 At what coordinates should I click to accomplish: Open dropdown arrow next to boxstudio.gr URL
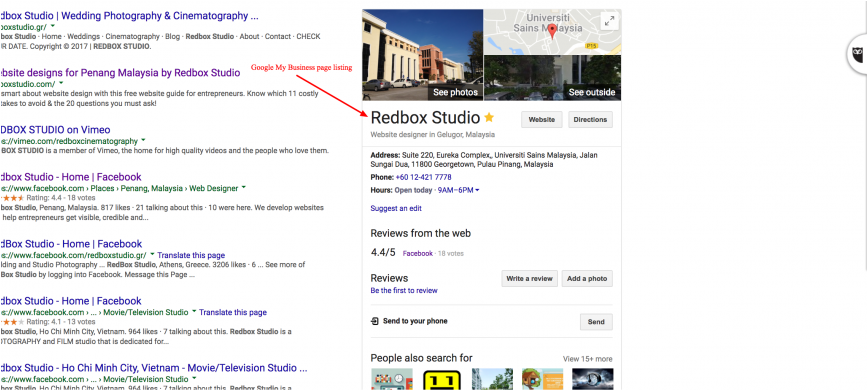53,26
